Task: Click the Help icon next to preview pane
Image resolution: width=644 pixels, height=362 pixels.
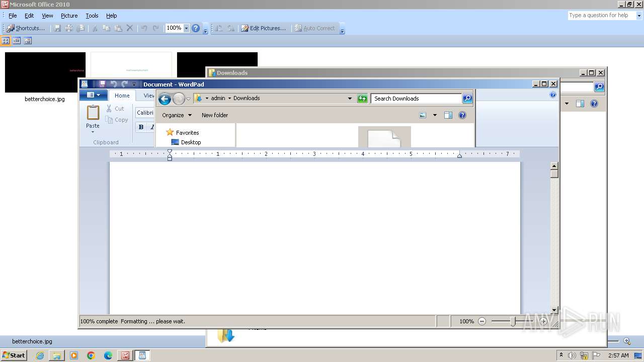Action: click(x=462, y=115)
